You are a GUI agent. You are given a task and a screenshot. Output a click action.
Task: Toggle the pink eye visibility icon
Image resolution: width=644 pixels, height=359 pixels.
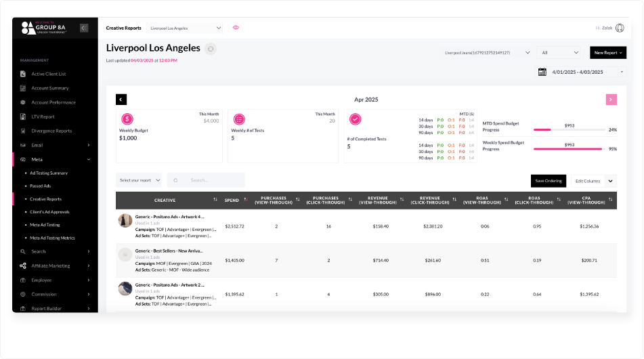[236, 28]
